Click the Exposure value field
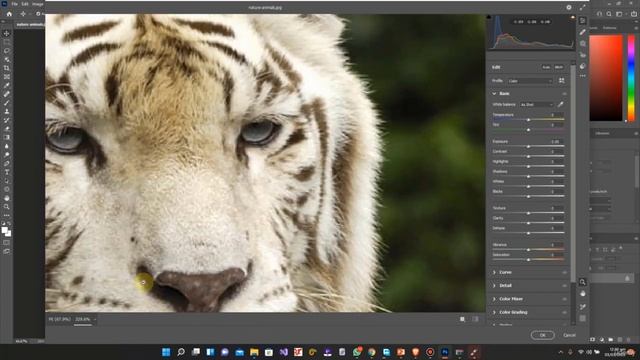Screen dimensions: 640x360 [x=557, y=142]
